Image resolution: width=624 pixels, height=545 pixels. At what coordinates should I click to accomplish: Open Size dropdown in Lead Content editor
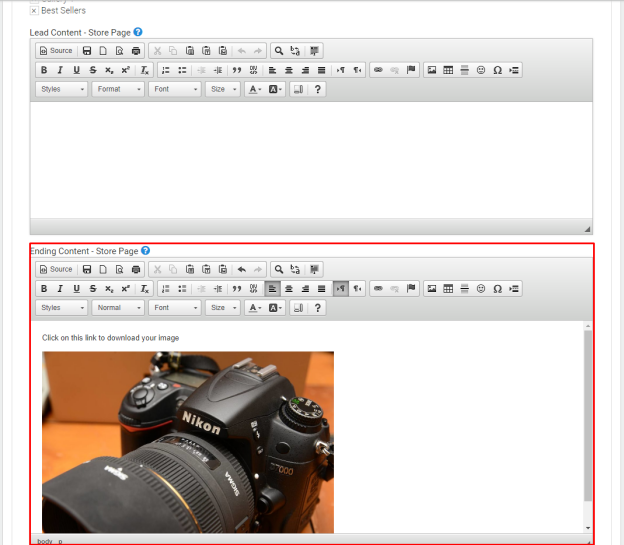223,89
